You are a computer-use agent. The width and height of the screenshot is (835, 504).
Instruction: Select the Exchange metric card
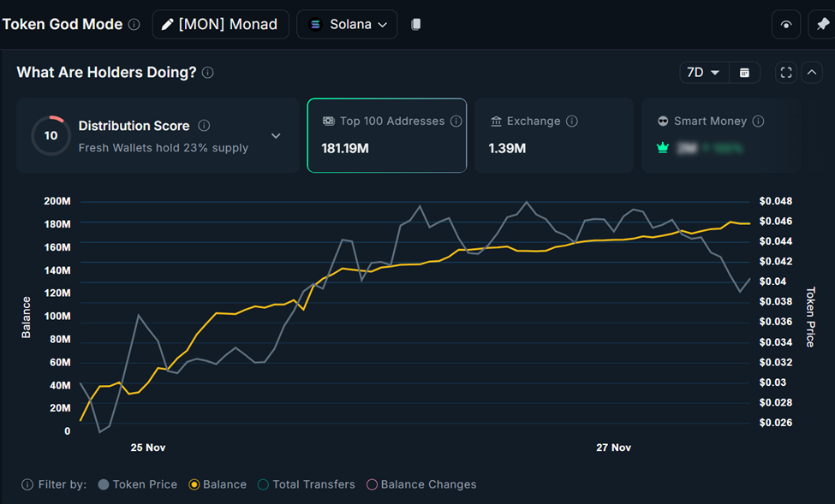coord(554,135)
